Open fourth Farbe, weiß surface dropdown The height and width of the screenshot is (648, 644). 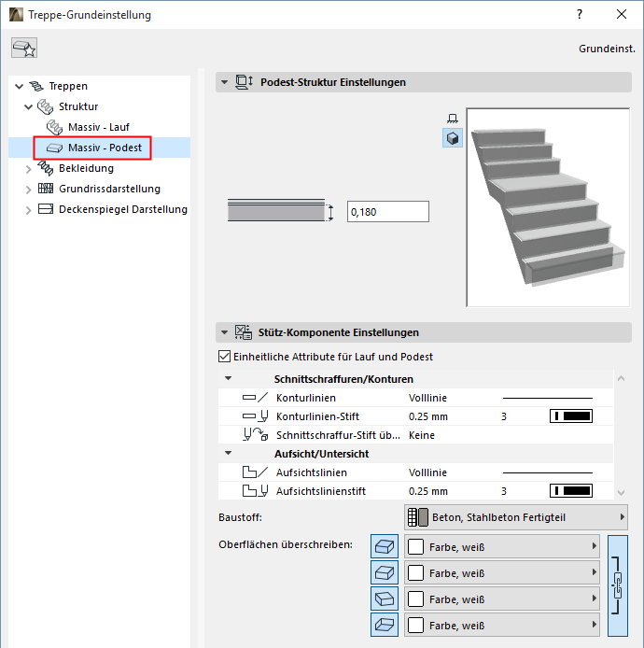click(502, 625)
